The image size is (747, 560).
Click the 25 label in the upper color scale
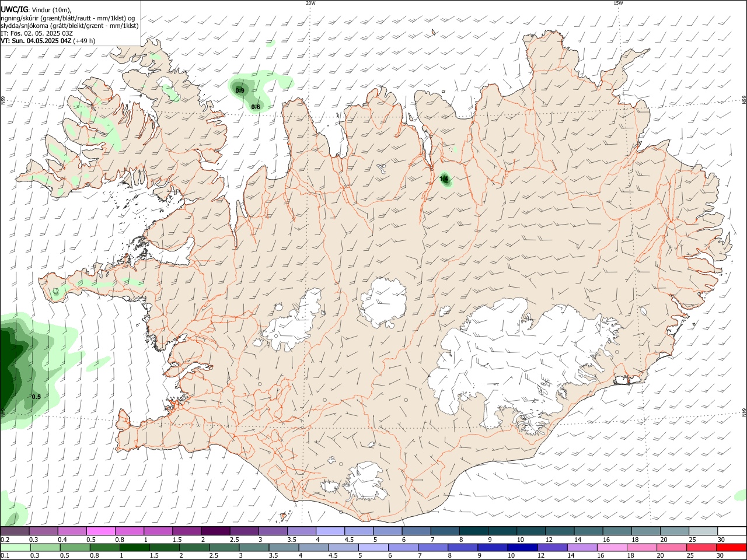click(692, 540)
